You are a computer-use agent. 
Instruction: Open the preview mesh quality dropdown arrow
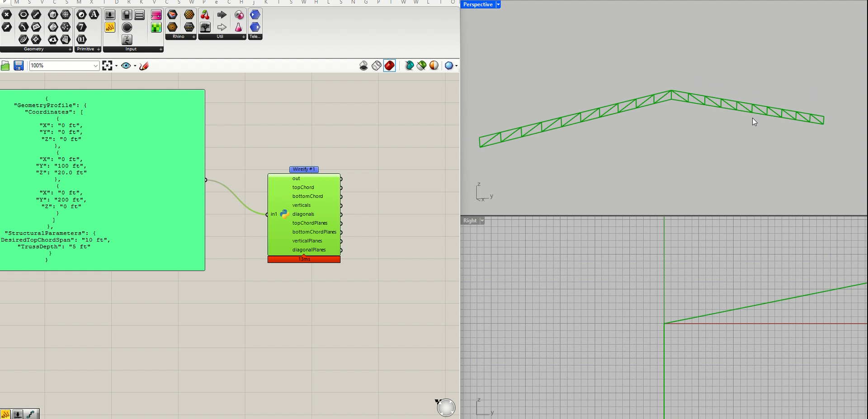coord(456,66)
